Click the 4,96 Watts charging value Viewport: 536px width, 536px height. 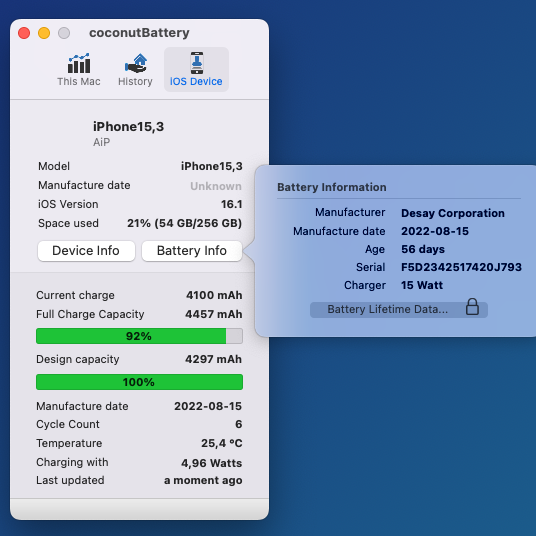212,463
